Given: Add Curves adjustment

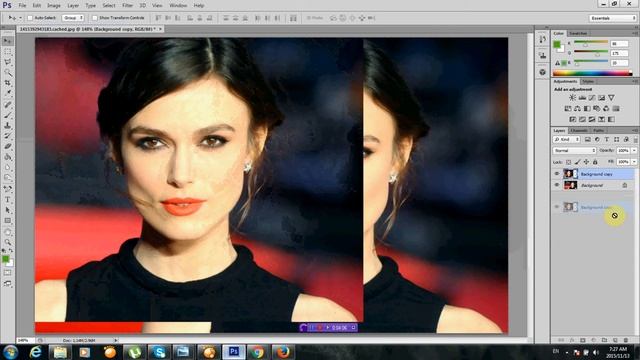Looking at the screenshot, I should click(x=592, y=98).
